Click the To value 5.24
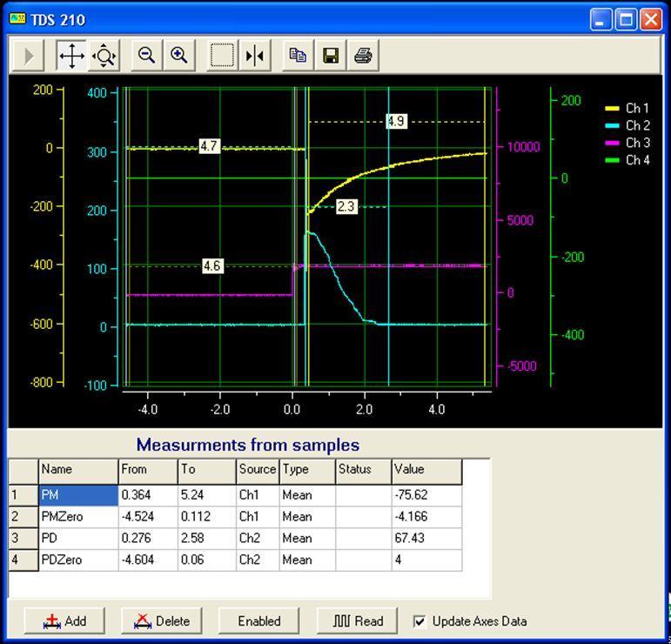 coord(207,495)
